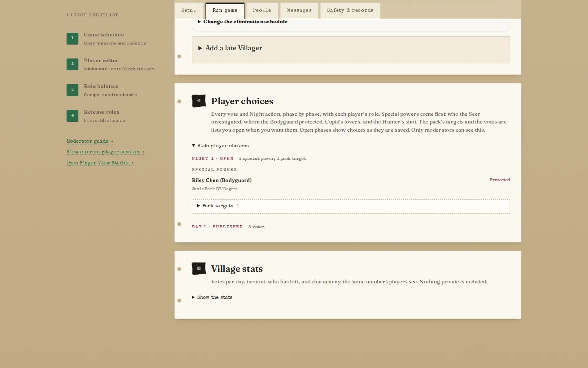Click Day 1 · Published phase label
The width and height of the screenshot is (588, 368).
click(217, 227)
